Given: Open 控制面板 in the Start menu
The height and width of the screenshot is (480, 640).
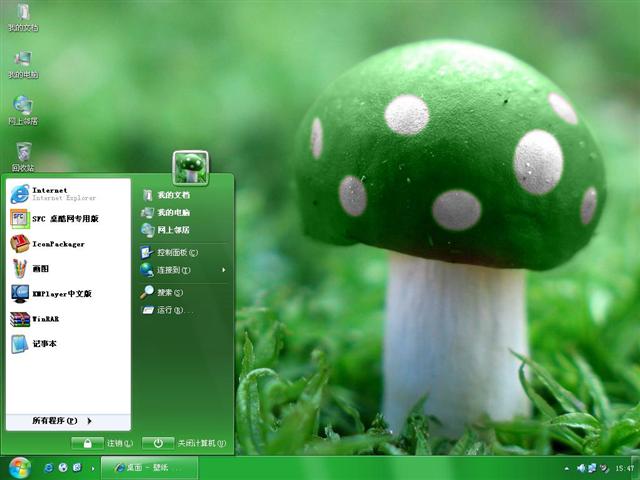Looking at the screenshot, I should (176, 252).
